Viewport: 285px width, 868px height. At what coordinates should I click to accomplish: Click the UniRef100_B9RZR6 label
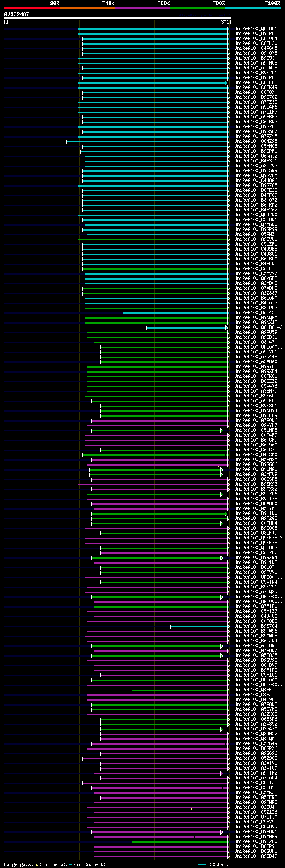(x=256, y=494)
